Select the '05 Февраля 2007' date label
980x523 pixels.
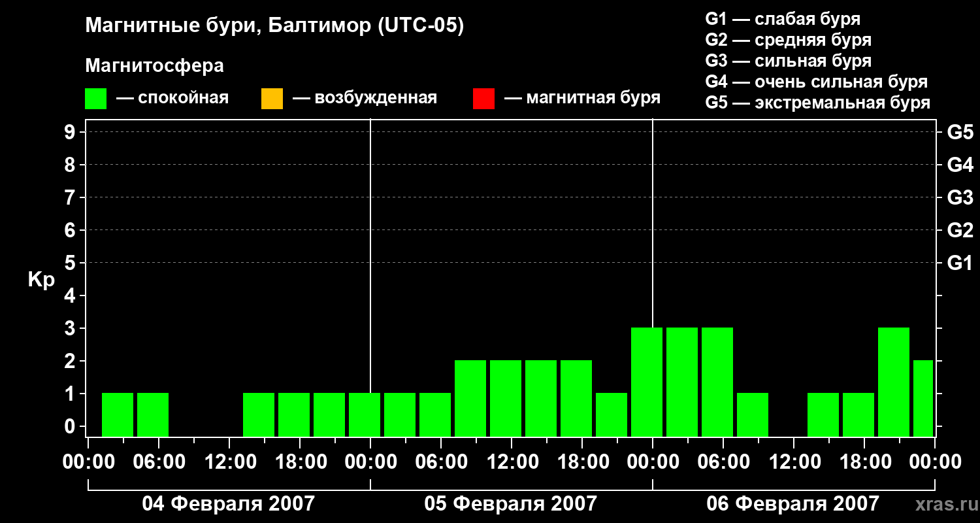coord(511,504)
